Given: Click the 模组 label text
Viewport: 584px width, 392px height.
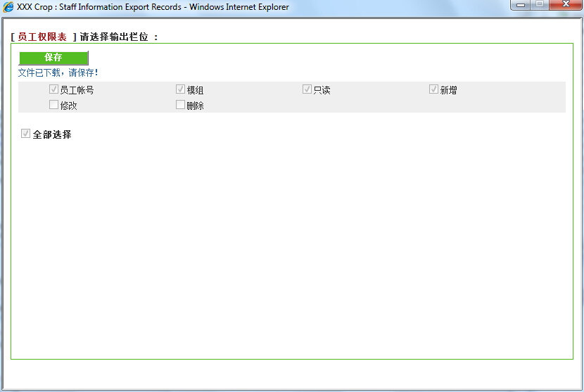Looking at the screenshot, I should pos(195,90).
